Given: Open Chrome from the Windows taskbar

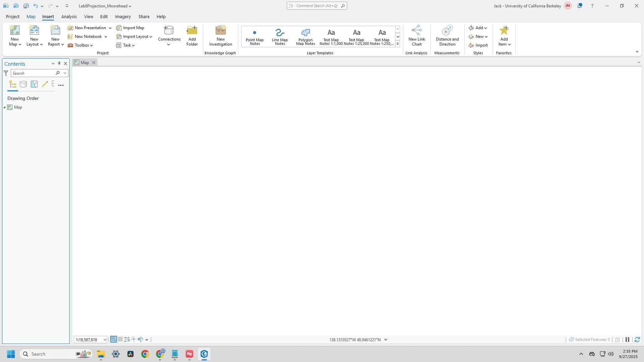Looking at the screenshot, I should point(145,354).
